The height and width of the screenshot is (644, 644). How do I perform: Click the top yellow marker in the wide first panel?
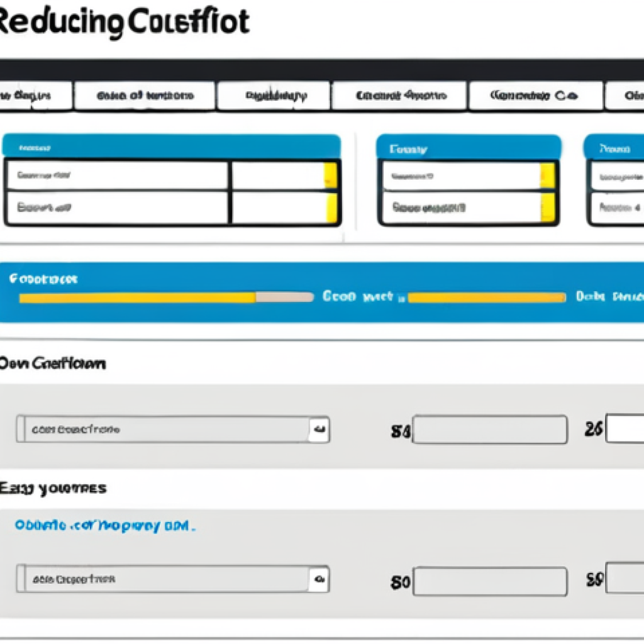pyautogui.click(x=331, y=175)
